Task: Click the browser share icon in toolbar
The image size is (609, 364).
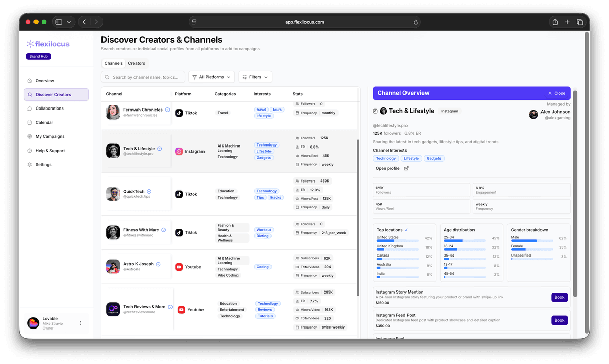Action: point(555,22)
